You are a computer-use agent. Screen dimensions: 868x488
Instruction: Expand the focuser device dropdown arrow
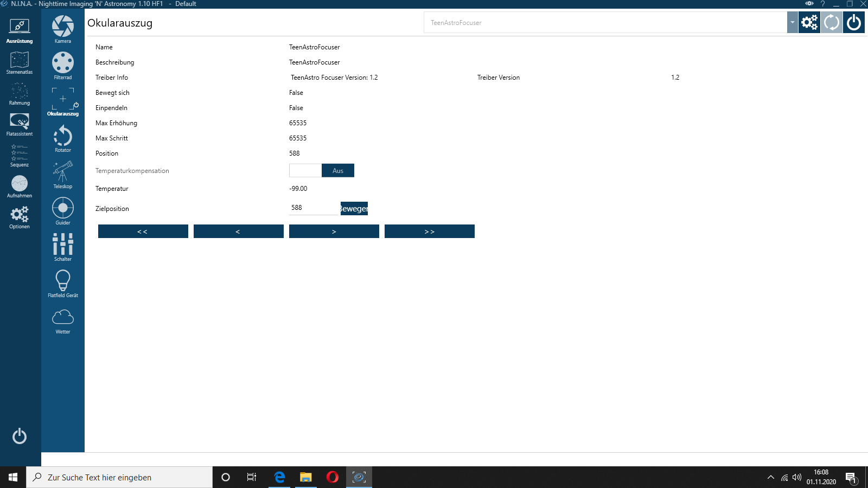click(x=793, y=22)
